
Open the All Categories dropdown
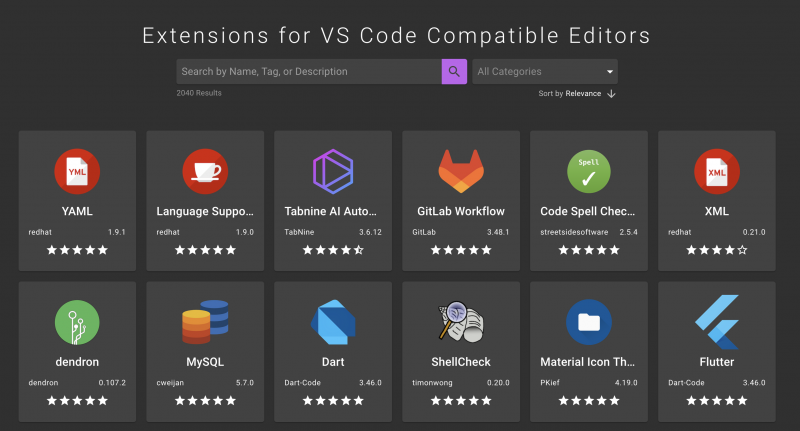point(545,71)
